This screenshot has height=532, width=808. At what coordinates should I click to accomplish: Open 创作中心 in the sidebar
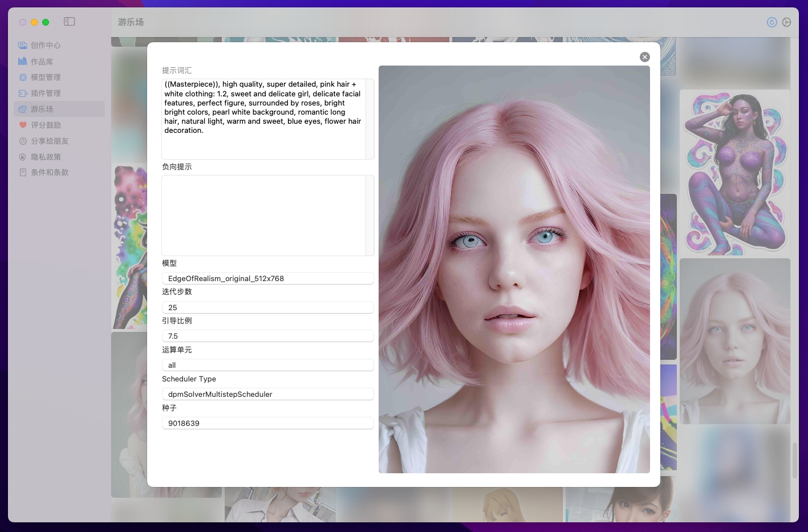coord(46,45)
